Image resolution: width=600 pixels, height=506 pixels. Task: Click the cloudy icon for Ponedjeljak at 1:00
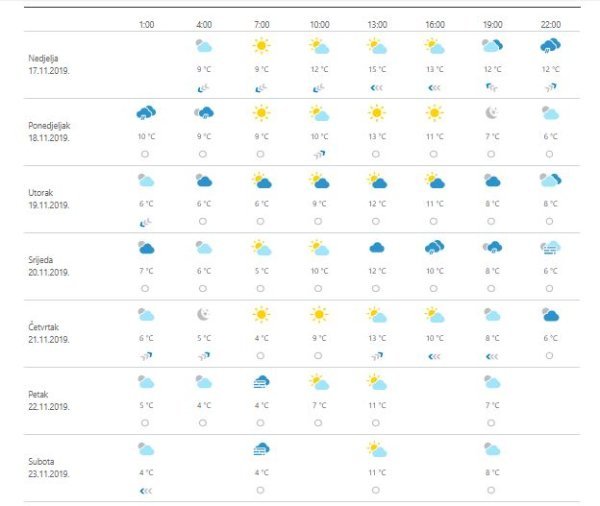coord(146,113)
